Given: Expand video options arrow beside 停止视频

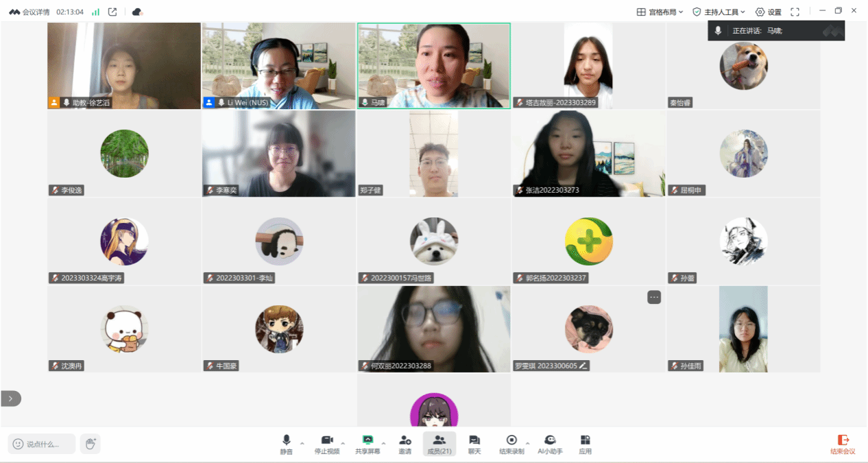Looking at the screenshot, I should [343, 443].
